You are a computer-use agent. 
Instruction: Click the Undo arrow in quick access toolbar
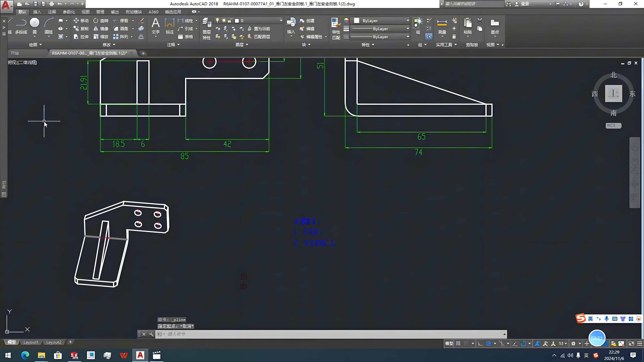(60, 4)
